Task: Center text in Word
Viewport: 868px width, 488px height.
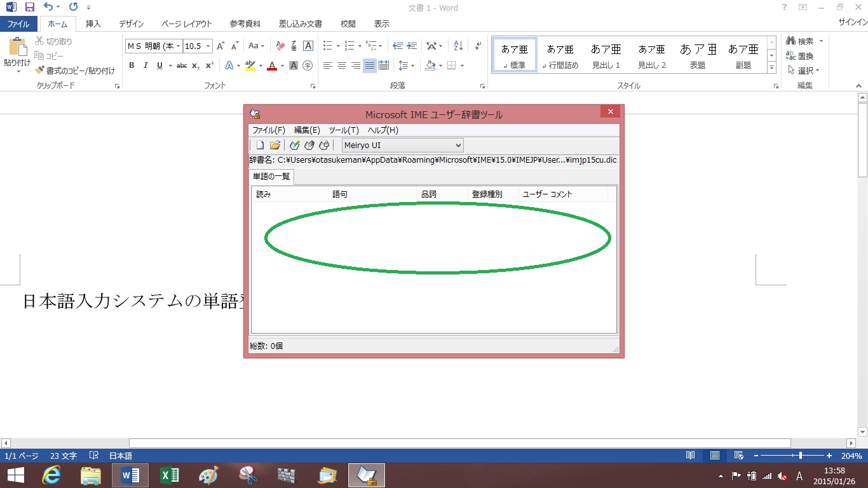Action: [x=342, y=65]
